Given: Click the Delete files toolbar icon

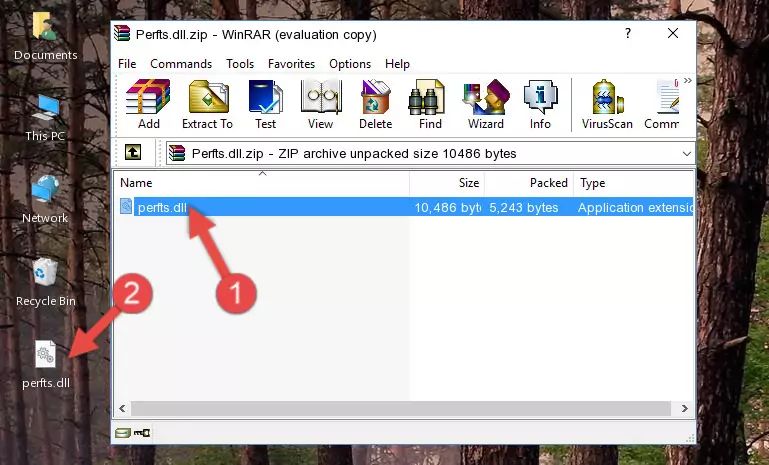Looking at the screenshot, I should pyautogui.click(x=375, y=104).
